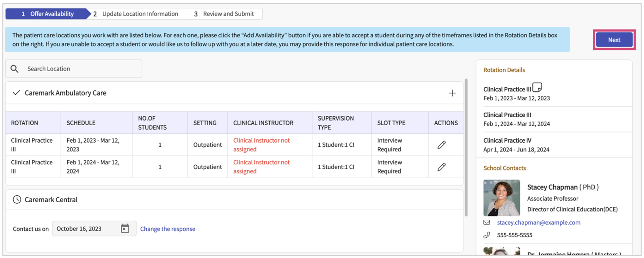Open the note icon next to Clinical Practice III

[x=537, y=88]
